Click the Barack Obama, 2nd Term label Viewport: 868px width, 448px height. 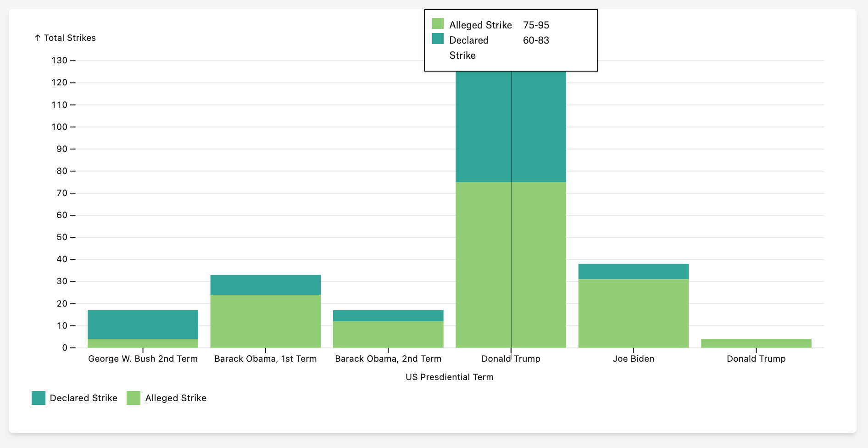coord(388,358)
